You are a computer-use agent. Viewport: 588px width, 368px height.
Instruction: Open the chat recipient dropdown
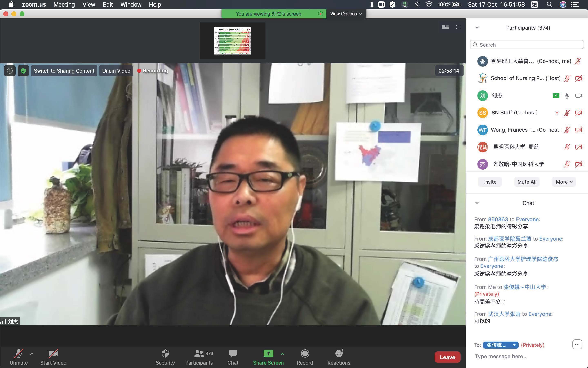coord(500,345)
